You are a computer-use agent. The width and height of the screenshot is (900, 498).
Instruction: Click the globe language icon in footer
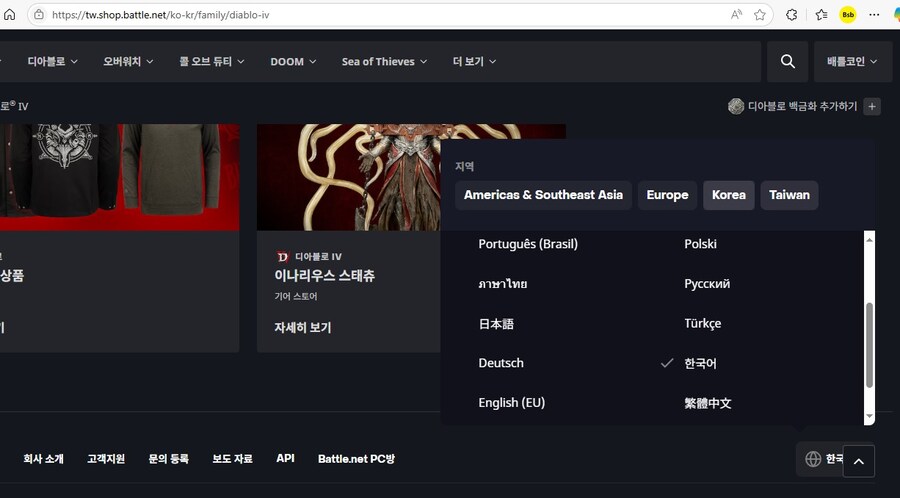click(x=813, y=459)
